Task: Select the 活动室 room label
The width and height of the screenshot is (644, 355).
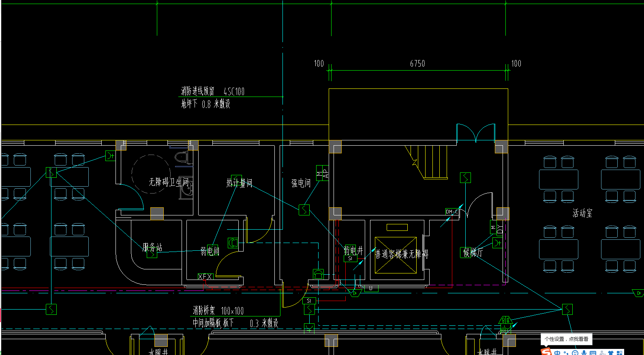Action: 582,213
